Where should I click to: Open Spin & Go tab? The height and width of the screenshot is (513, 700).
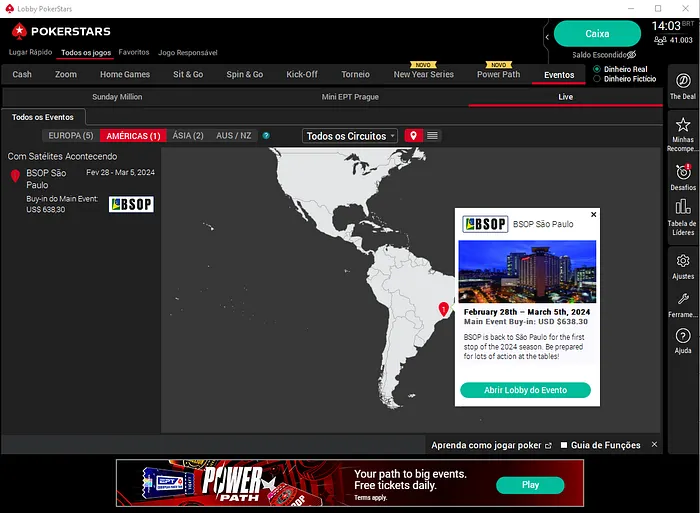coord(245,75)
